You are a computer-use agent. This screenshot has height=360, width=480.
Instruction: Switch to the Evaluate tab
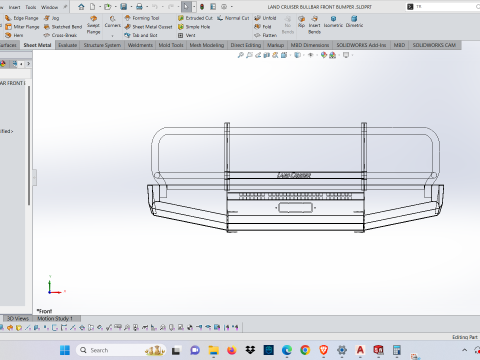(68, 45)
